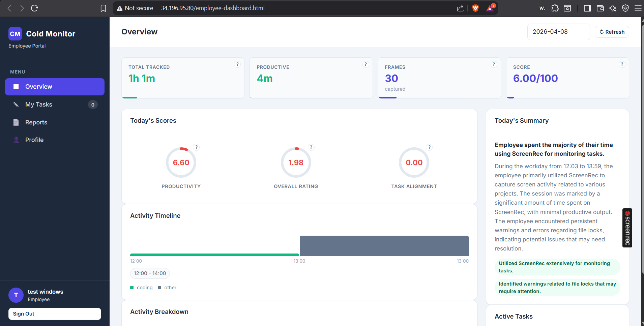Image resolution: width=644 pixels, height=326 pixels.
Task: Click help icon on Productive card
Action: (365, 64)
